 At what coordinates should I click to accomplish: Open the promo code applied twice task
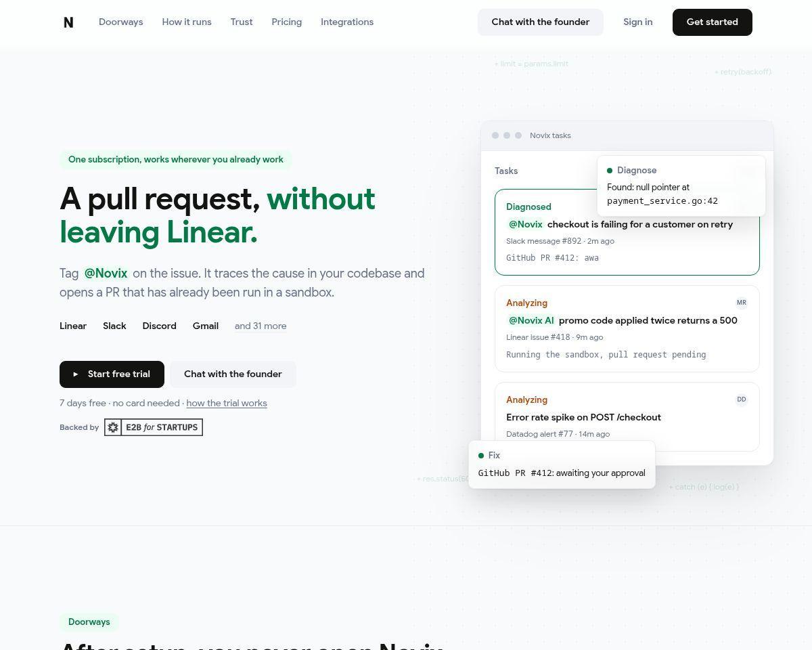coord(627,328)
